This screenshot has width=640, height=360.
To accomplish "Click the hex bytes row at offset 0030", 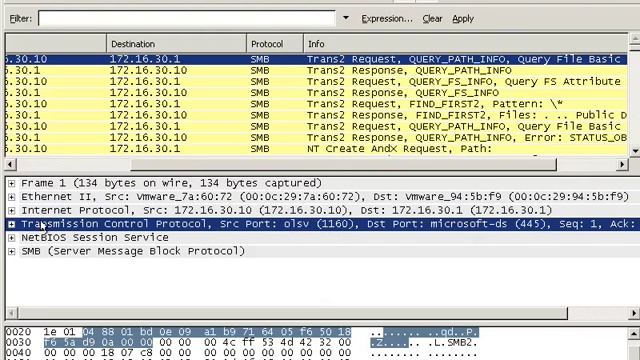I will click(x=197, y=342).
